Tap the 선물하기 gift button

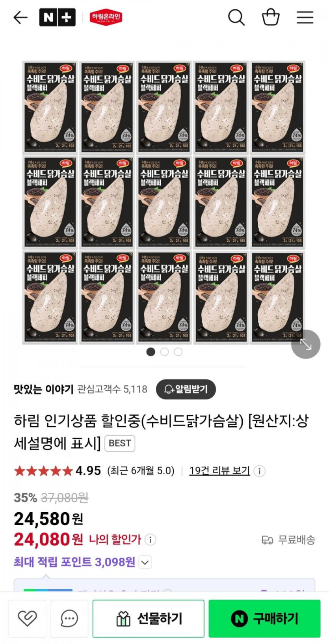[149, 618]
